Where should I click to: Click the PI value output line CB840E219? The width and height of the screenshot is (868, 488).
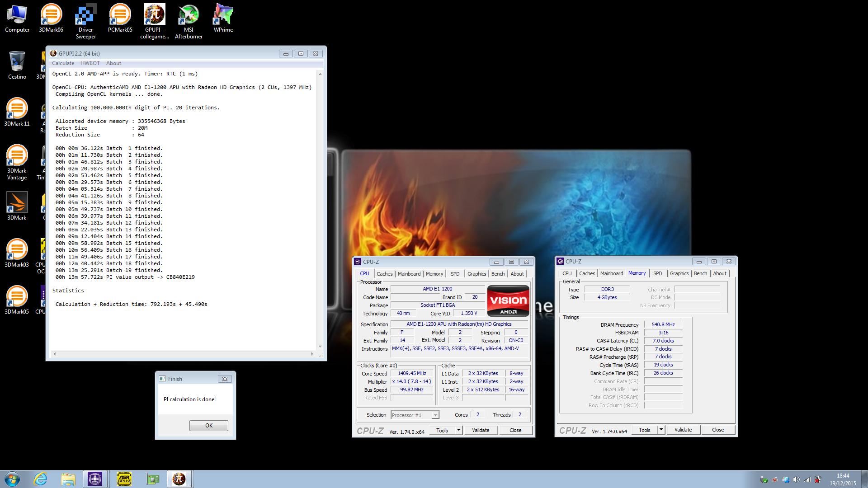(125, 277)
